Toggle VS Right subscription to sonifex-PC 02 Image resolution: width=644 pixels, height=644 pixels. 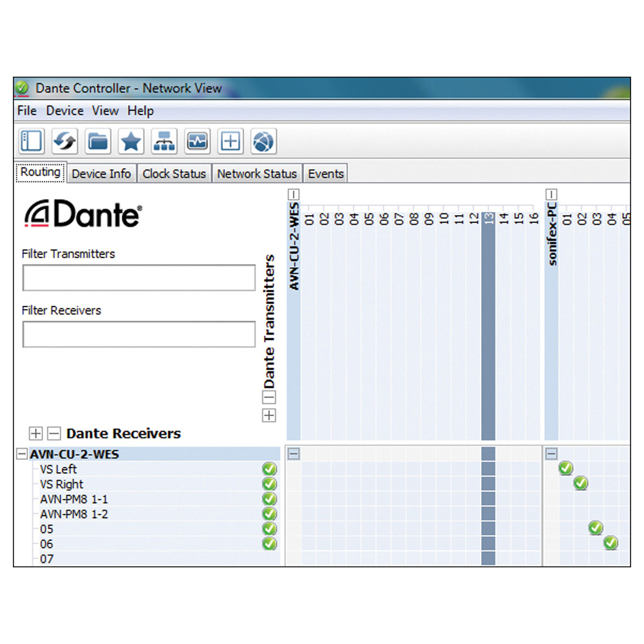coord(581,483)
